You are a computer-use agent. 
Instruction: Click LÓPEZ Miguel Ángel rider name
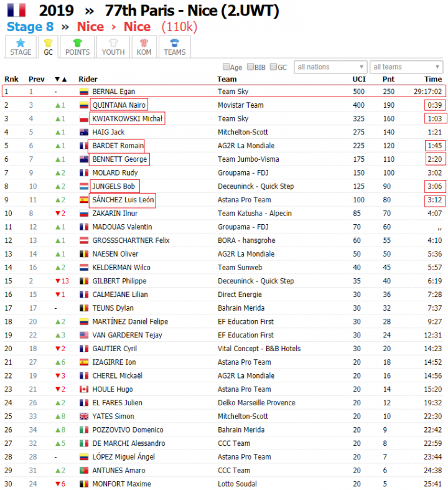pos(123,457)
